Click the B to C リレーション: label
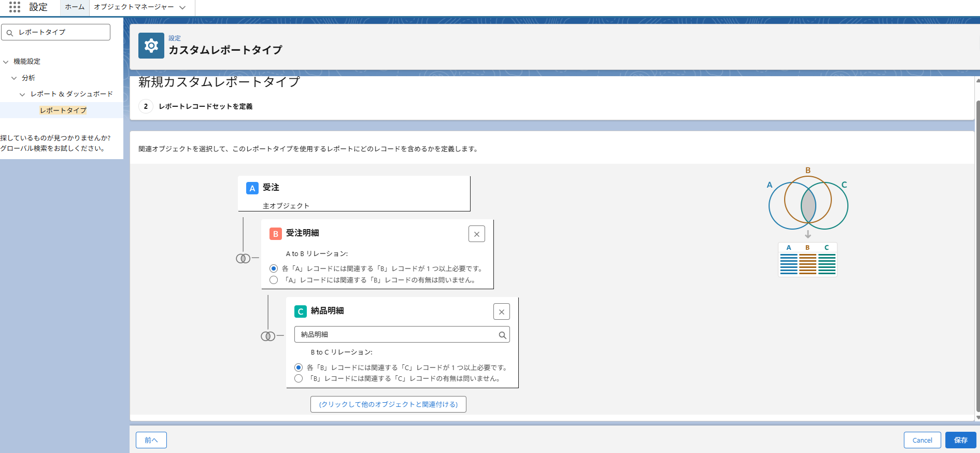Screen dimensions: 980x453 [x=342, y=352]
